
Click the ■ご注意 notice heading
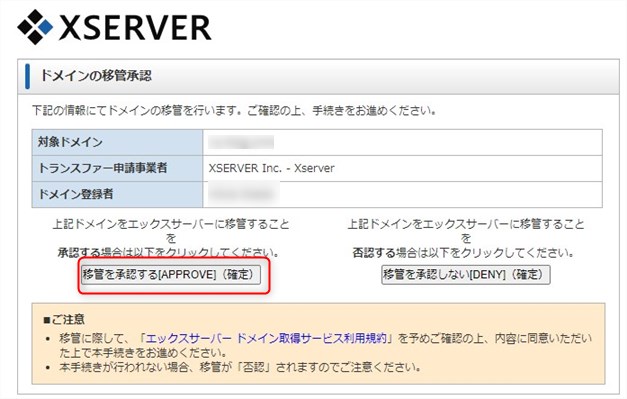(x=64, y=319)
